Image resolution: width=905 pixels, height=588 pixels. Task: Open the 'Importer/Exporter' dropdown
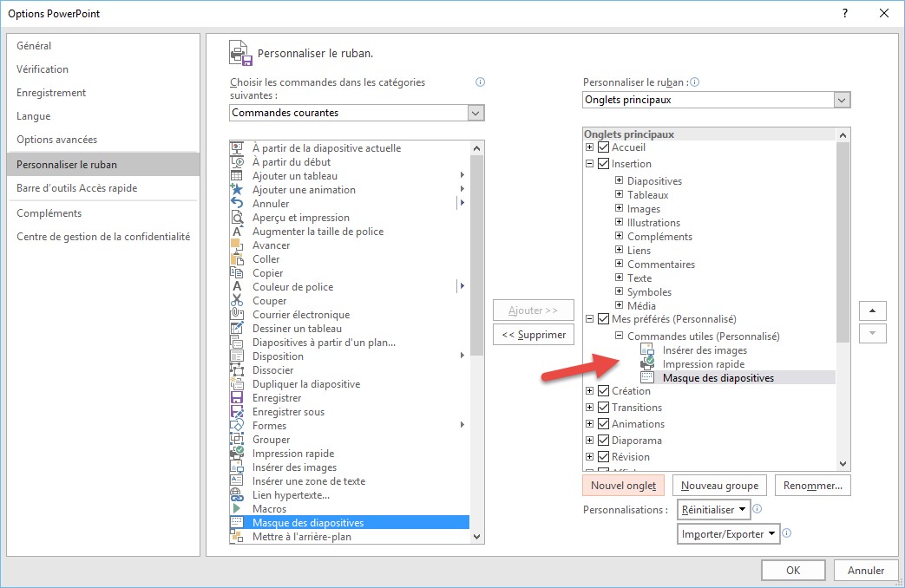pyautogui.click(x=728, y=533)
